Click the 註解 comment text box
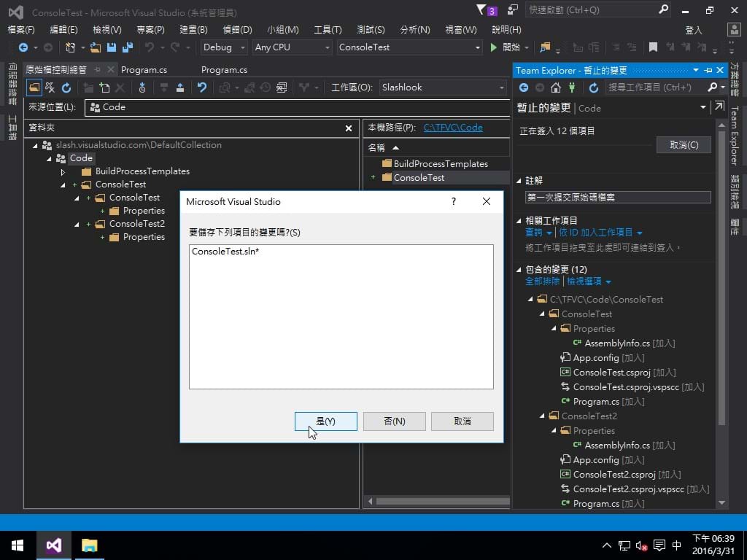Image resolution: width=747 pixels, height=560 pixels. [618, 197]
